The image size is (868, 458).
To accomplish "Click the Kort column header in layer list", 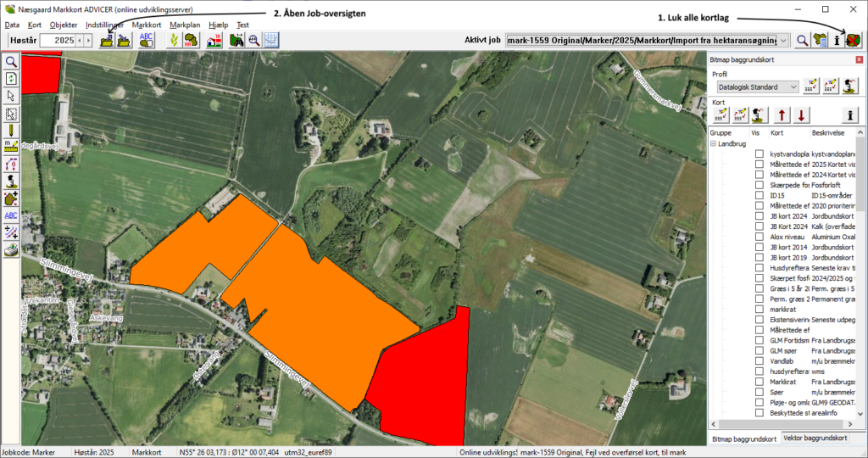I will tap(777, 133).
